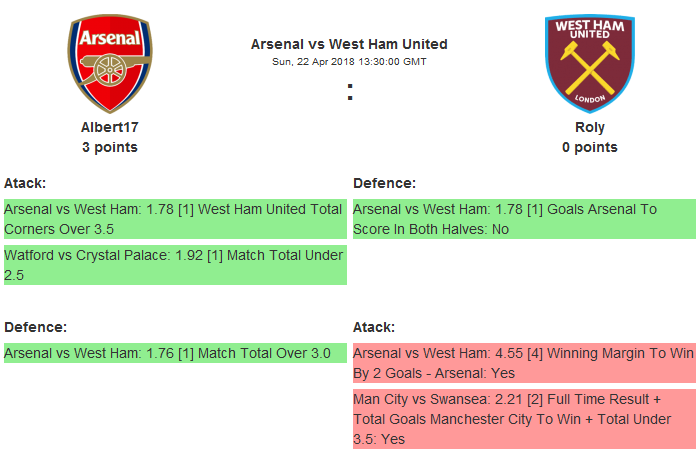
Task: Click the Defence heading under Roly's points
Action: [384, 183]
